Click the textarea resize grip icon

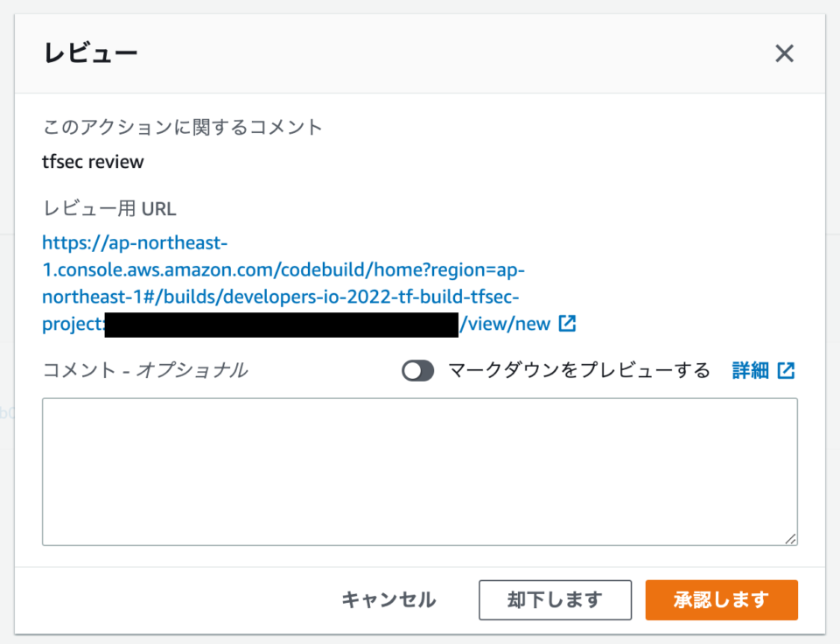pyautogui.click(x=790, y=538)
